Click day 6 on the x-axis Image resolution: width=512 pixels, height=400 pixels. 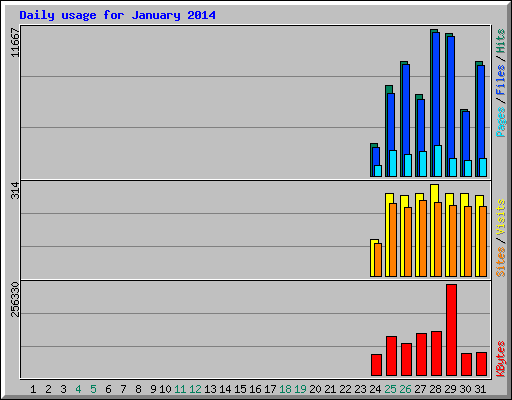point(108,389)
